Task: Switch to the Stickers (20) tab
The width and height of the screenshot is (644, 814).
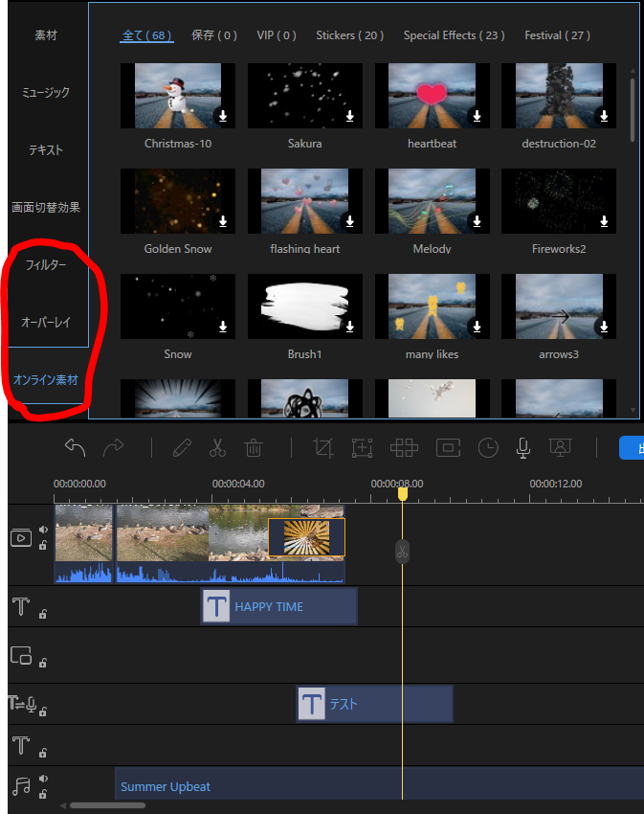Action: (349, 35)
